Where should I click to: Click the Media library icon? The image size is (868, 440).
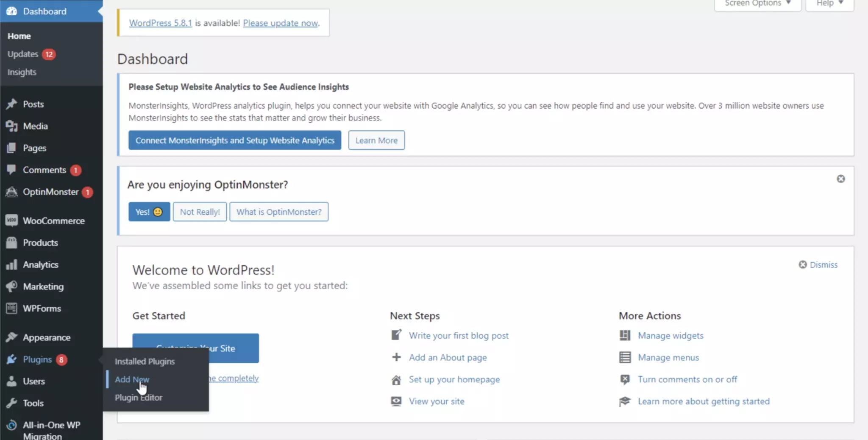(x=12, y=126)
